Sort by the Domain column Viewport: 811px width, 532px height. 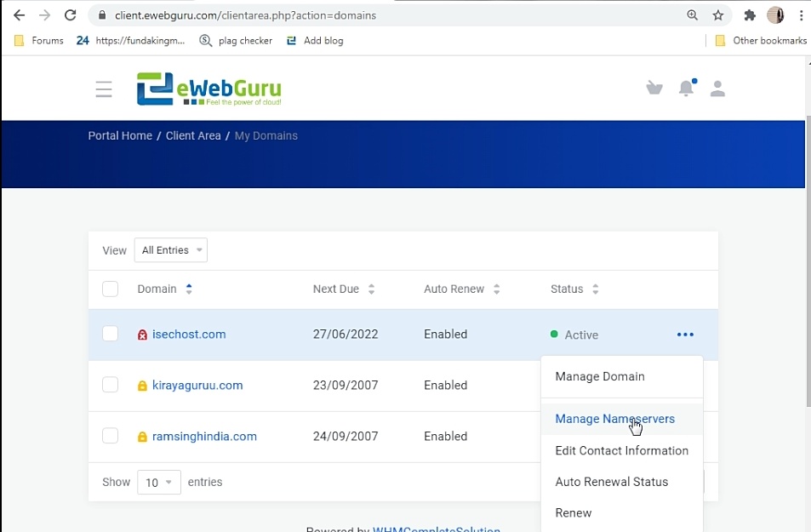pyautogui.click(x=164, y=289)
